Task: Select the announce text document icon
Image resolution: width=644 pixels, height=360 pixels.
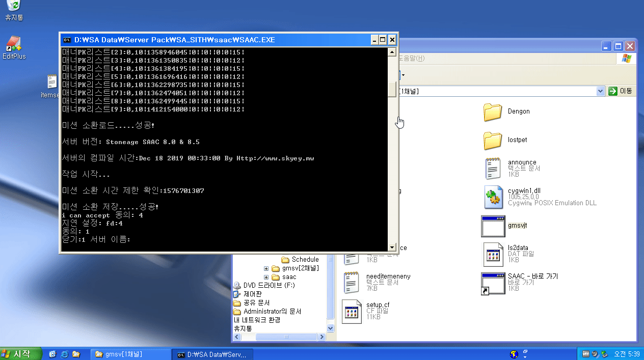Action: 493,169
